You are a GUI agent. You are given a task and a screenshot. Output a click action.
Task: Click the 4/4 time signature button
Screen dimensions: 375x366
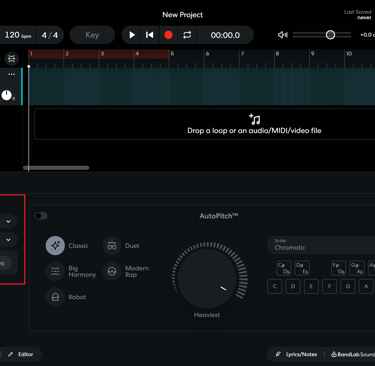point(50,35)
